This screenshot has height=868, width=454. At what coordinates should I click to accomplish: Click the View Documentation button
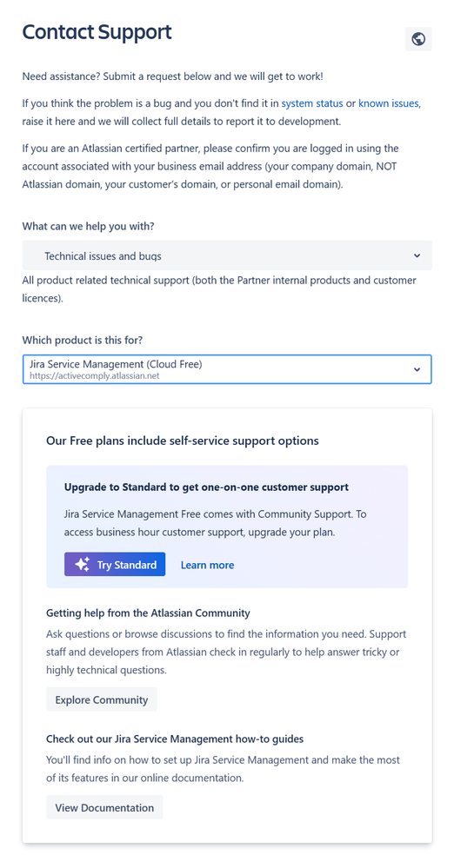click(x=104, y=807)
